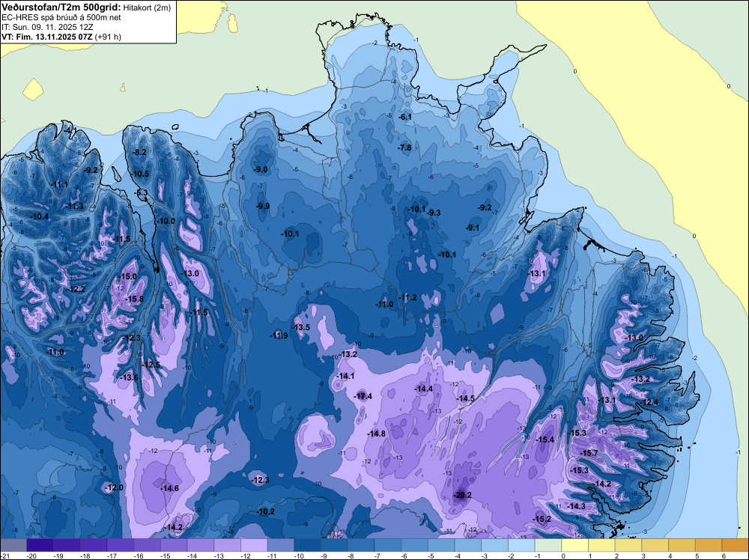749x560 pixels.
Task: Click the -20.2 temperature label
Action: [x=462, y=495]
